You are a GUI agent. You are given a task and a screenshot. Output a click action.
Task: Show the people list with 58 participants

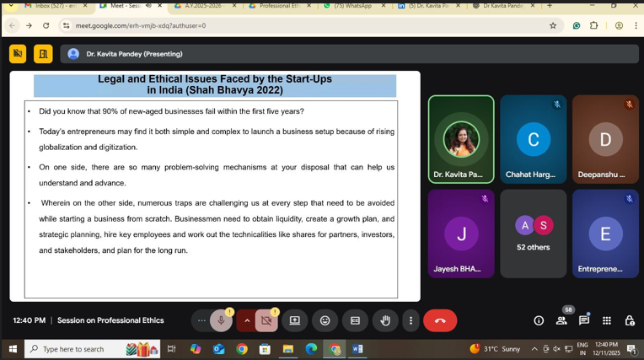(561, 320)
